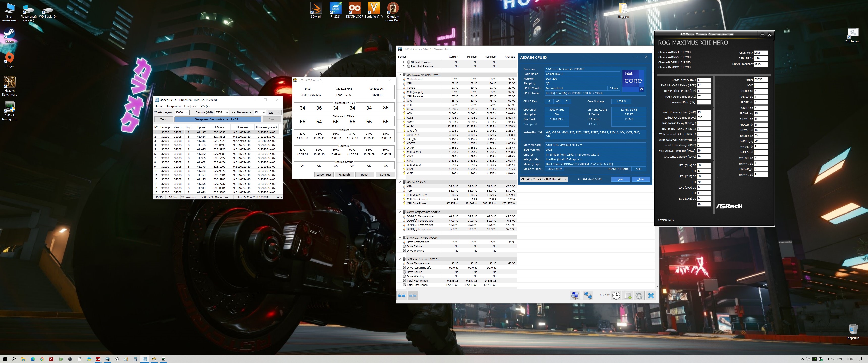Collapse the ASUS ROG MAXIMUS XIII sensor group
Screen dimensions: 868x363
(400, 75)
